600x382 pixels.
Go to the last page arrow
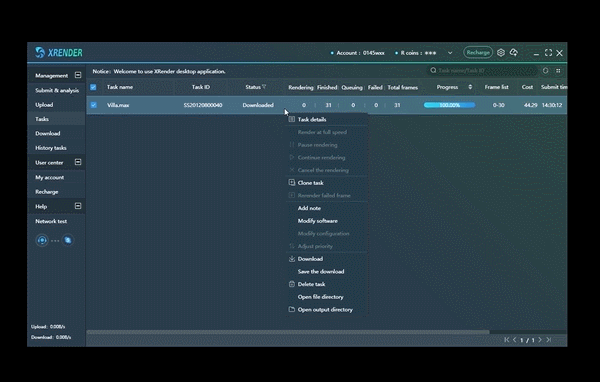coord(548,340)
